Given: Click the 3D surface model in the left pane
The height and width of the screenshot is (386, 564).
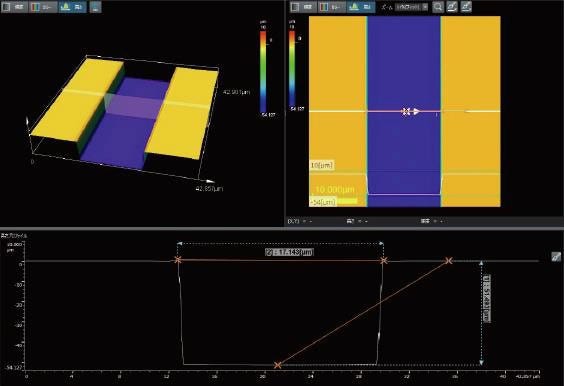Looking at the screenshot, I should pyautogui.click(x=124, y=113).
